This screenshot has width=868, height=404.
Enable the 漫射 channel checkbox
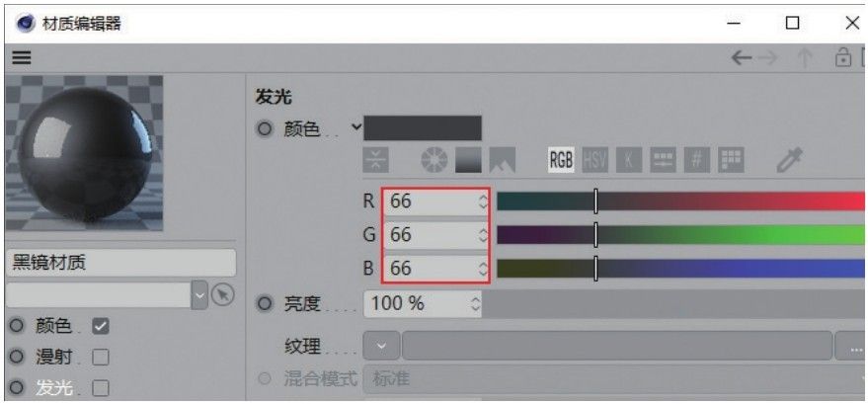click(x=101, y=358)
